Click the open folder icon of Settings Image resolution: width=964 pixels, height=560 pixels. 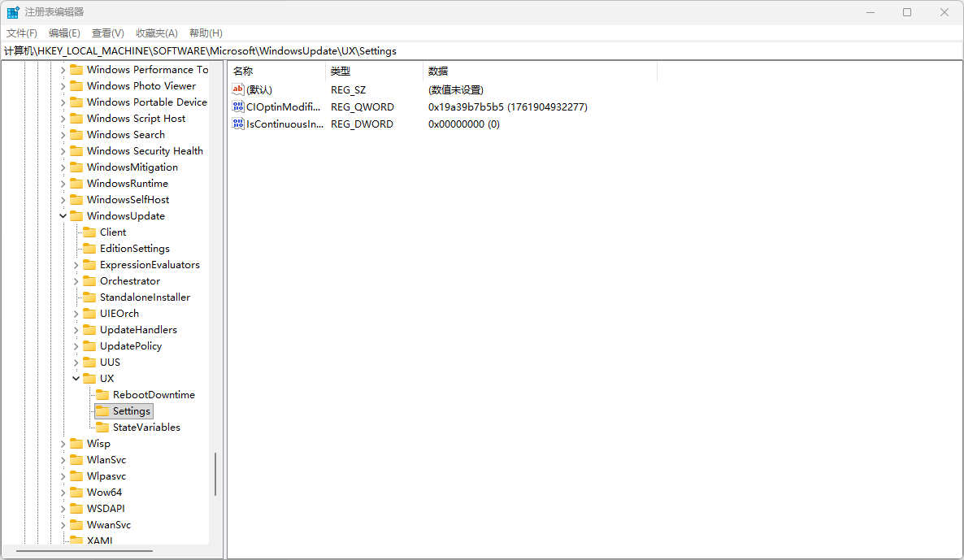coord(102,410)
